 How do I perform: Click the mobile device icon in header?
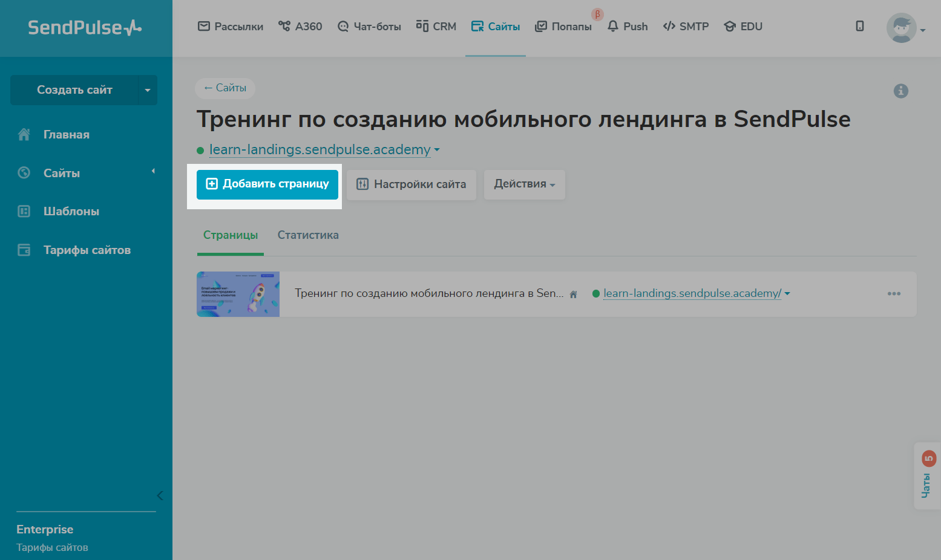pos(859,26)
